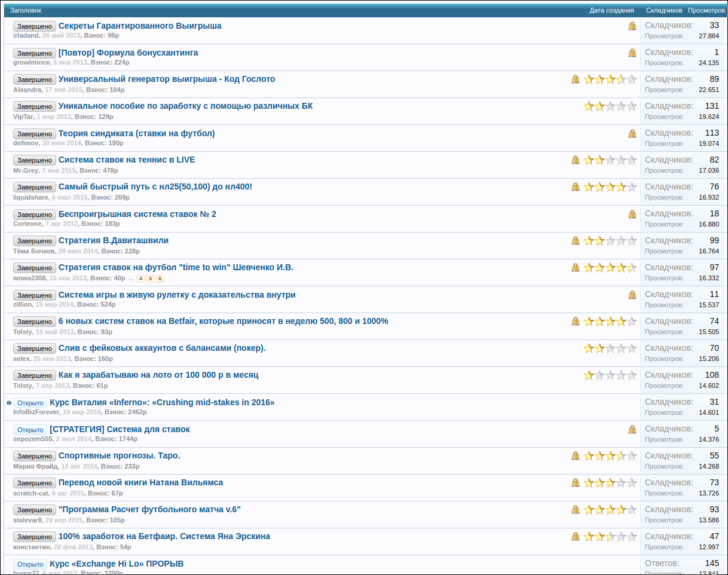Open thread Система ставок на теннис в LIVE
The image size is (728, 575).
coord(127,160)
